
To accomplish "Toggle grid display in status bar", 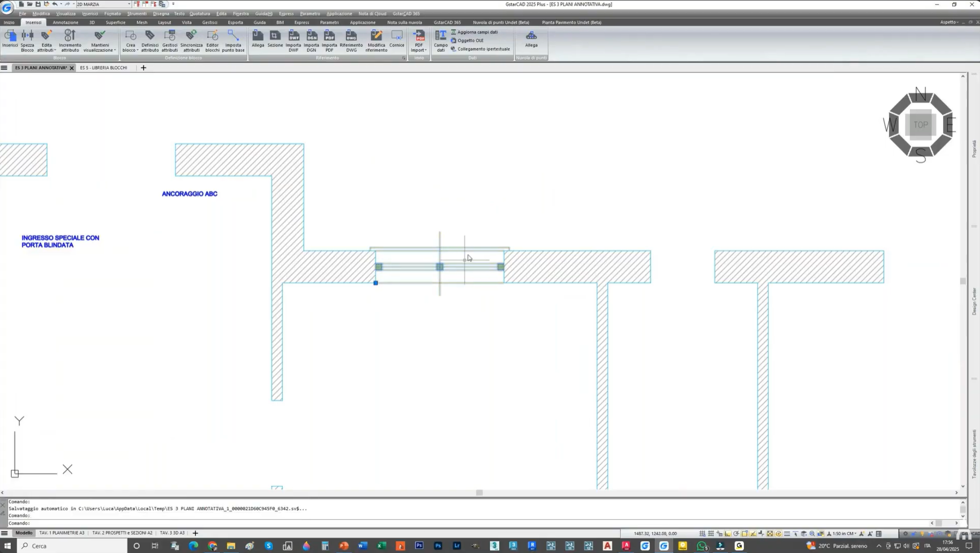I will (x=711, y=534).
